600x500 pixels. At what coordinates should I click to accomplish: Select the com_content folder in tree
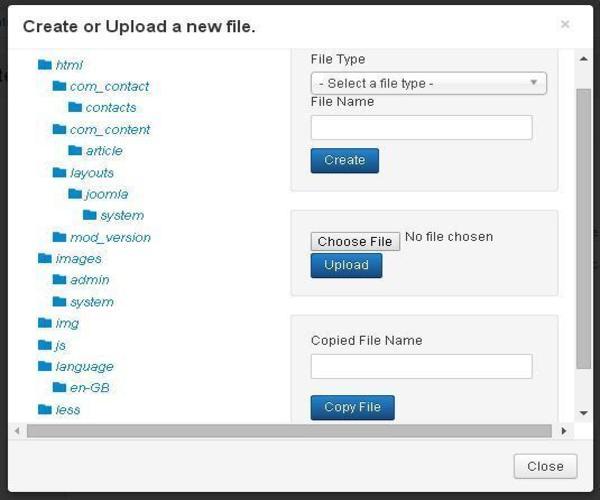click(110, 129)
